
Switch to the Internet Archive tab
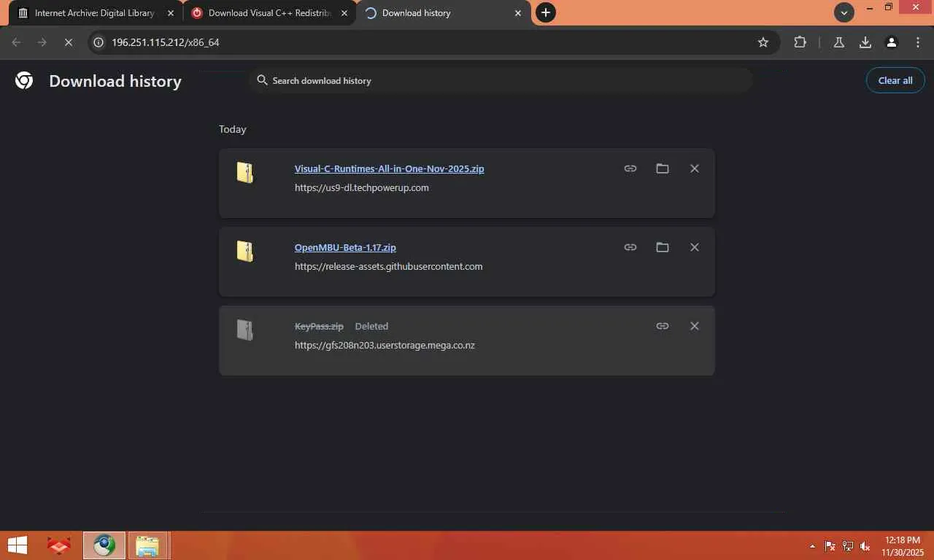pyautogui.click(x=94, y=13)
